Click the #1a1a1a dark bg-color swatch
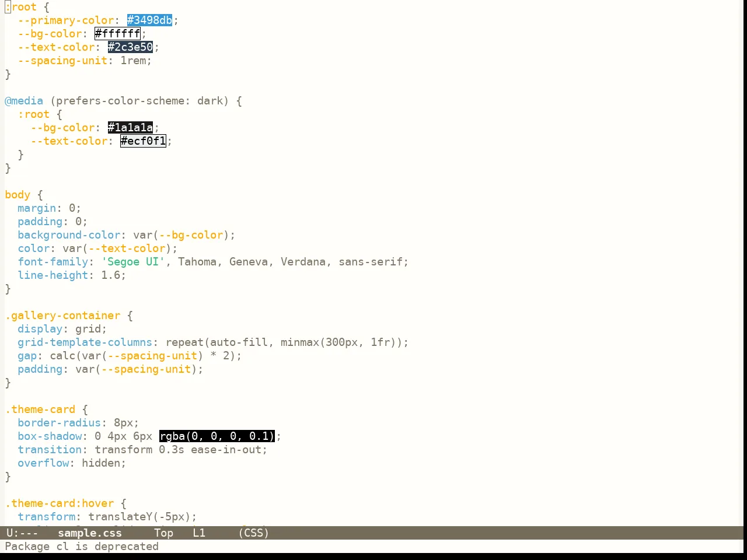 [x=130, y=128]
